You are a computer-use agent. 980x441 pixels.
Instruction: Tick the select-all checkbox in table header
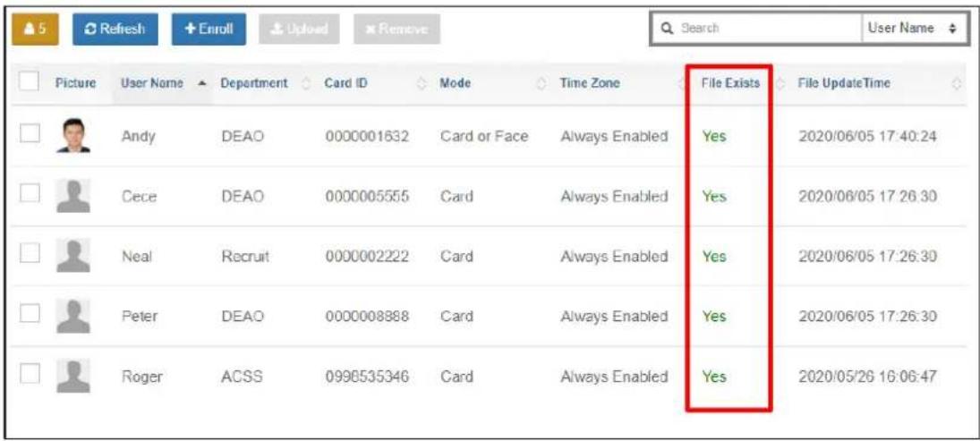pyautogui.click(x=30, y=81)
